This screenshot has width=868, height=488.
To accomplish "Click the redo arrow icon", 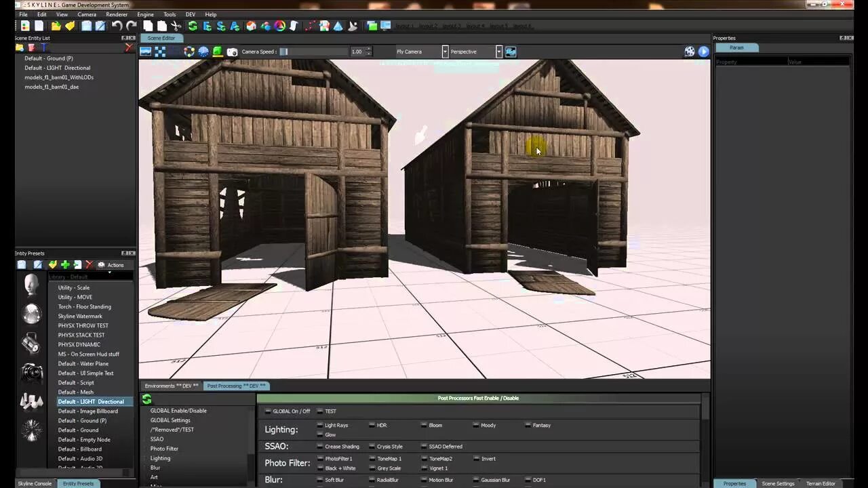I will coord(131,26).
